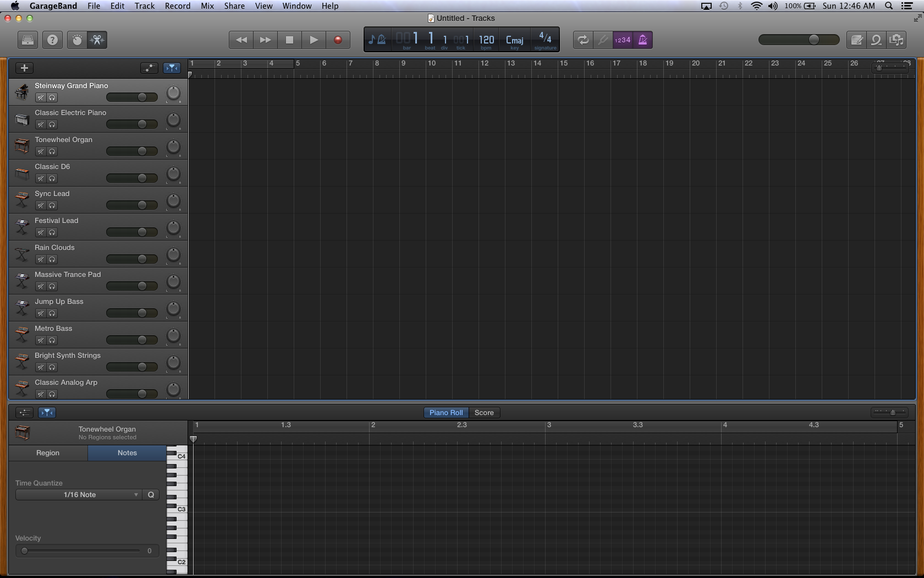Open Time Quantize 1/16 Note dropdown
924x578 pixels.
tap(79, 495)
